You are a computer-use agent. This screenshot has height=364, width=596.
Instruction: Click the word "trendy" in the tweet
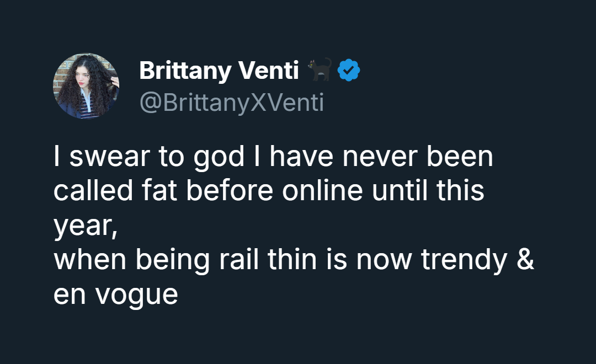(464, 260)
